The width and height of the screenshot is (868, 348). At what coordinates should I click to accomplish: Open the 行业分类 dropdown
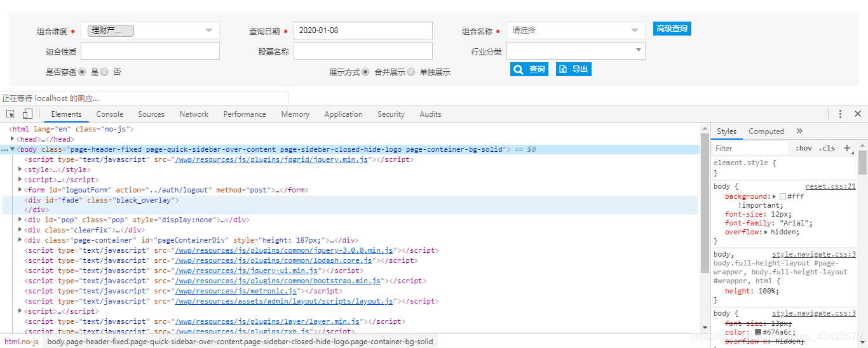576,51
